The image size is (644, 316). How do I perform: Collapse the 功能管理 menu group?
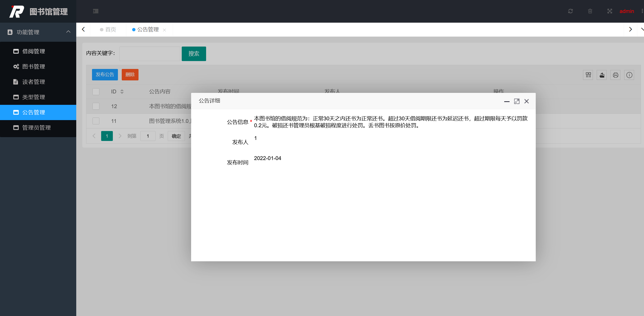(x=38, y=32)
